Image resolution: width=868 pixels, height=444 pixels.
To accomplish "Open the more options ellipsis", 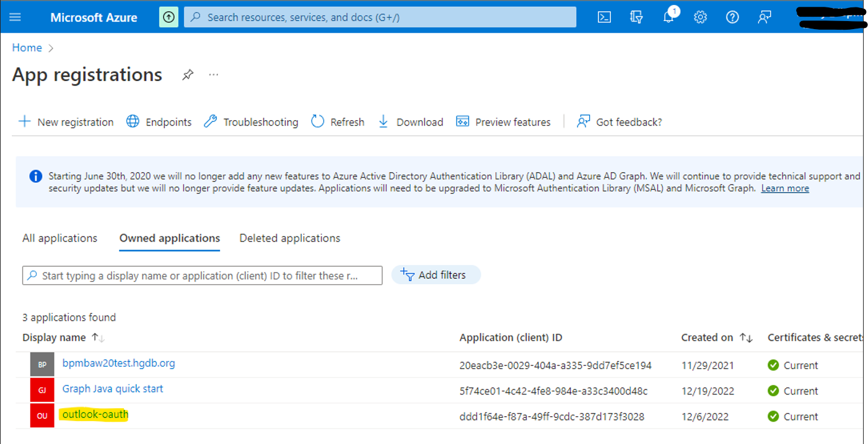I will click(x=214, y=75).
